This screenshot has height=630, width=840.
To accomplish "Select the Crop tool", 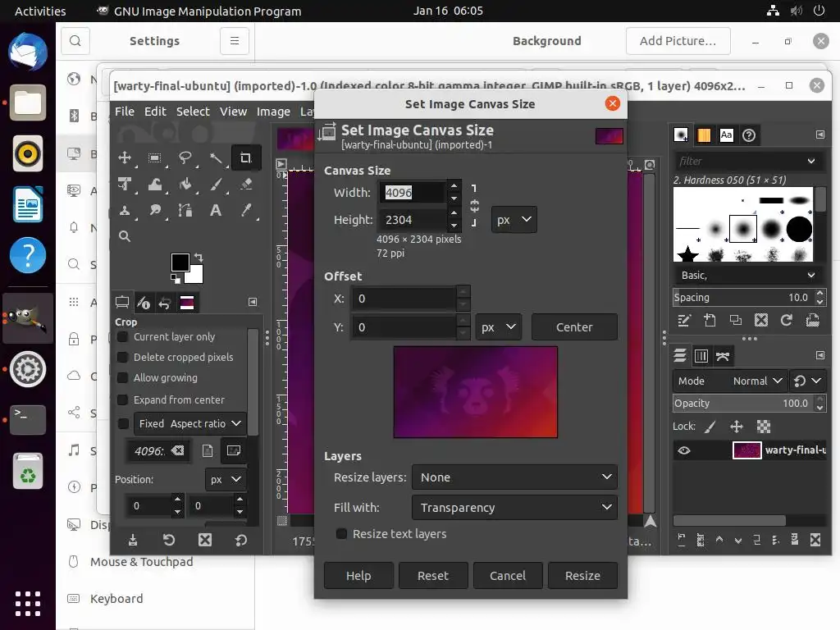I will pos(245,158).
